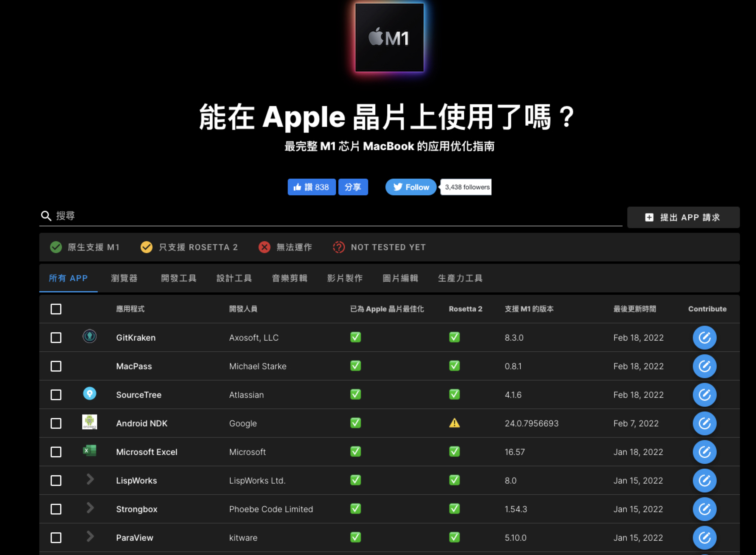The height and width of the screenshot is (555, 756).
Task: Check the Microsoft Excel row checkbox
Action: (56, 452)
